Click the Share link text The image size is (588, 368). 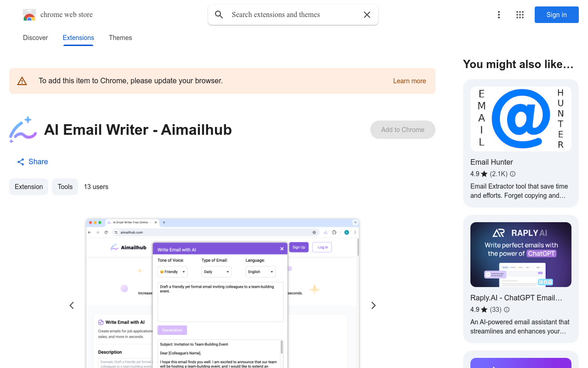coord(38,162)
